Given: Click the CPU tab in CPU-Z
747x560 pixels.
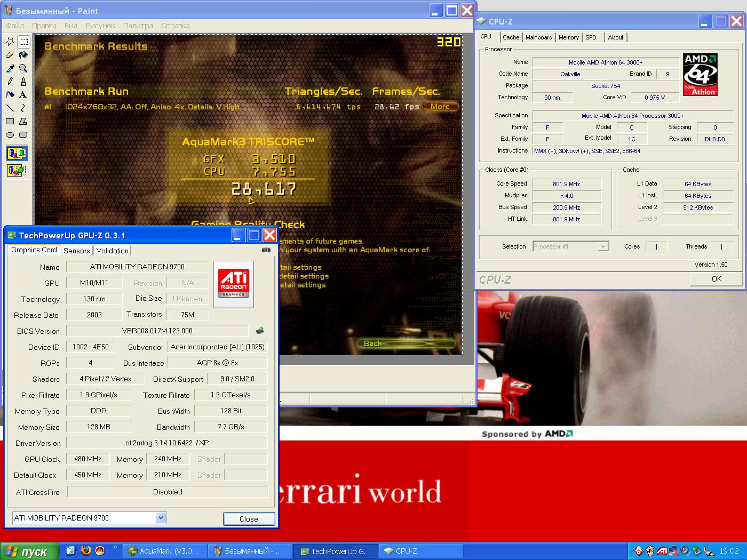Looking at the screenshot, I should pyautogui.click(x=486, y=37).
